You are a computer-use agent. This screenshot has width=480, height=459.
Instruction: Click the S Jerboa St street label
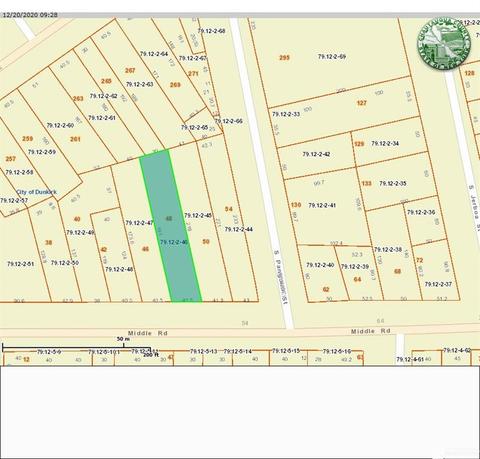point(474,209)
